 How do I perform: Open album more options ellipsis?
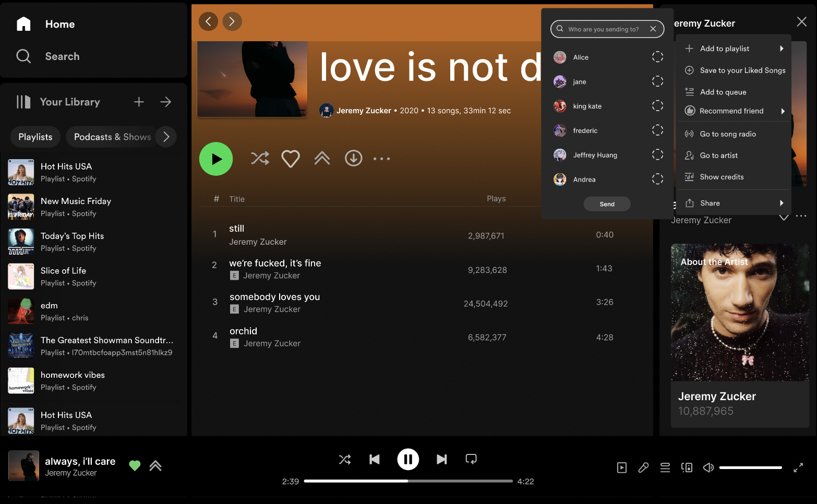[381, 159]
